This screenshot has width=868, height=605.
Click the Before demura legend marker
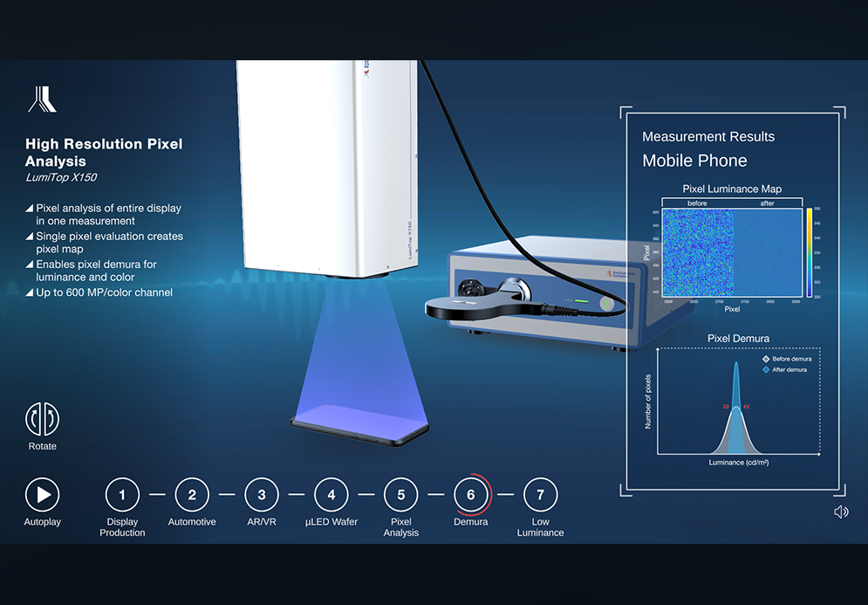(x=766, y=359)
